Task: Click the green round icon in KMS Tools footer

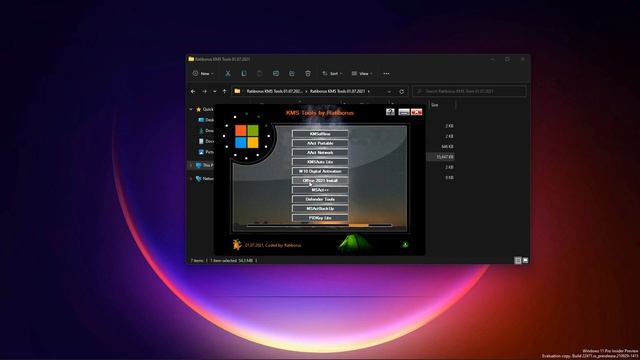Action: tap(405, 245)
